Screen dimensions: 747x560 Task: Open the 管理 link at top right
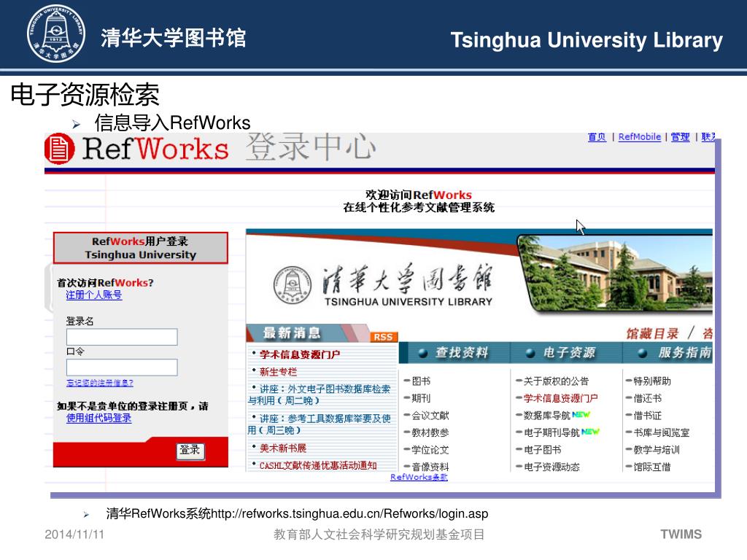tap(681, 137)
